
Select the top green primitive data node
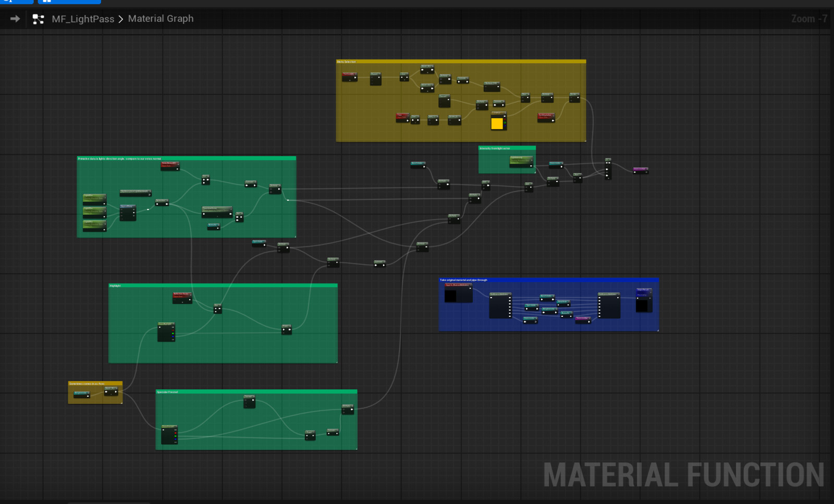tap(94, 199)
